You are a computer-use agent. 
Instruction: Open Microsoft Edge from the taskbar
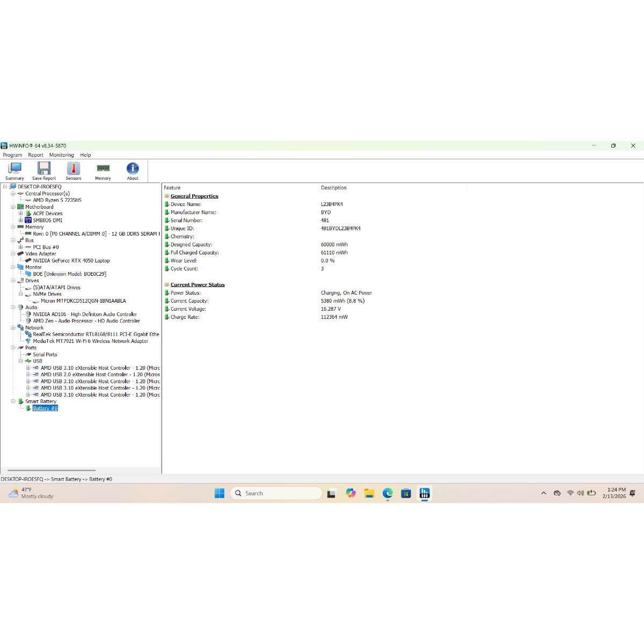tap(387, 493)
